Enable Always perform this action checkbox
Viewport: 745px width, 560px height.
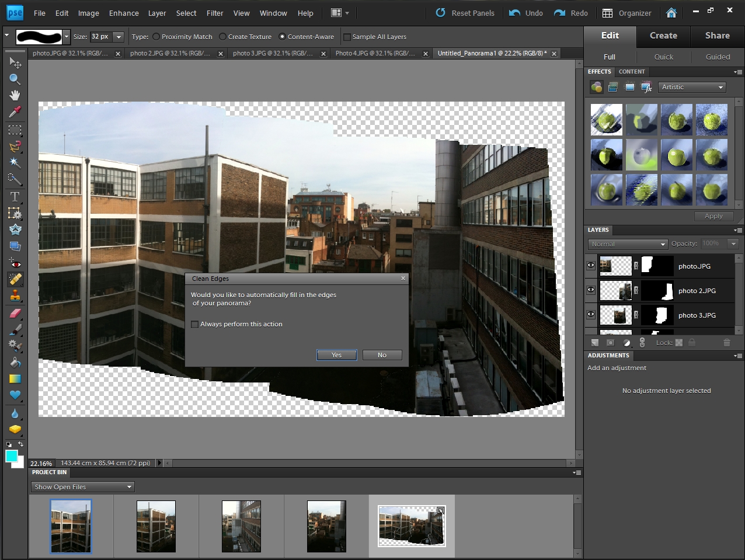pos(195,324)
